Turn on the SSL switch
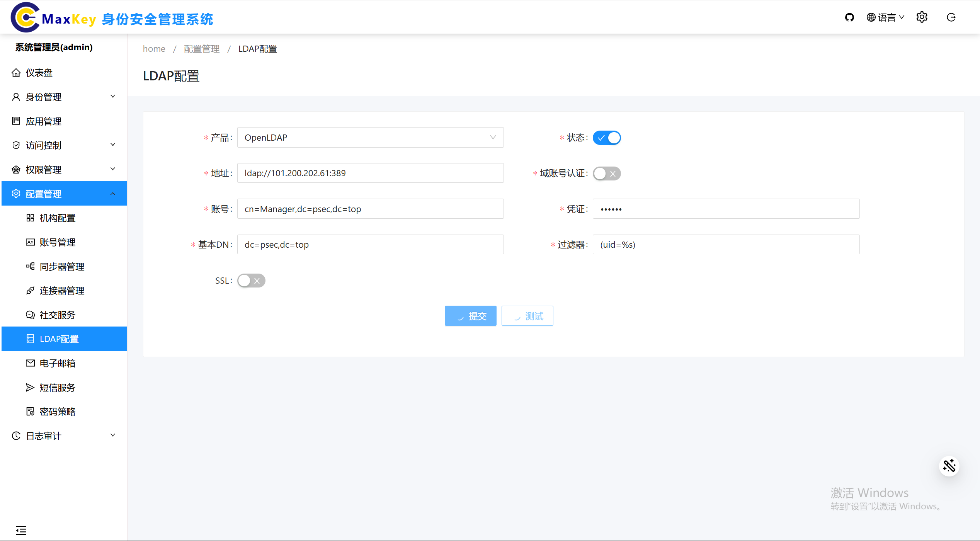The image size is (980, 541). (251, 281)
